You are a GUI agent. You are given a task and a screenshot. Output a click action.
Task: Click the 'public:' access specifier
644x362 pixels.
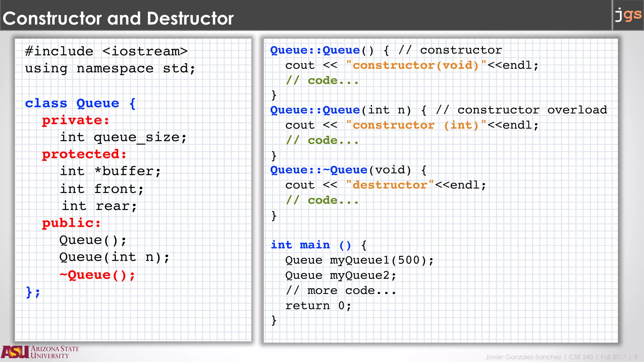[x=71, y=223]
